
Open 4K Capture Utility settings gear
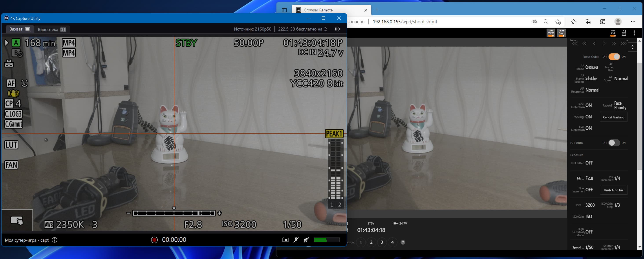337,29
